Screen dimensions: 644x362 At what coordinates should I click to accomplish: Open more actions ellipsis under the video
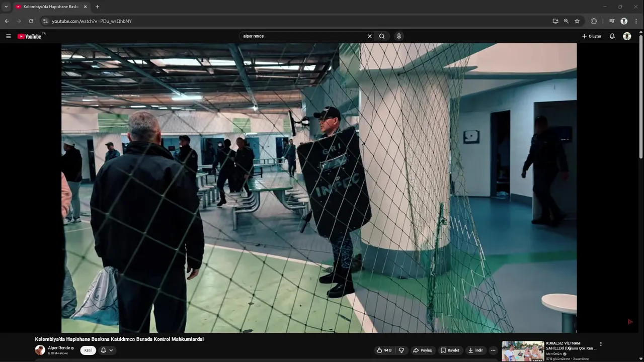(x=493, y=350)
